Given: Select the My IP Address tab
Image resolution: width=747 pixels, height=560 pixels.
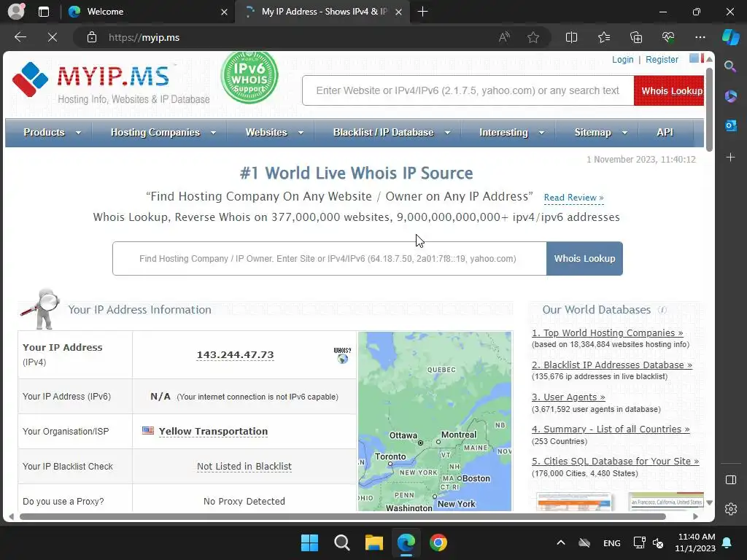Looking at the screenshot, I should pos(324,12).
